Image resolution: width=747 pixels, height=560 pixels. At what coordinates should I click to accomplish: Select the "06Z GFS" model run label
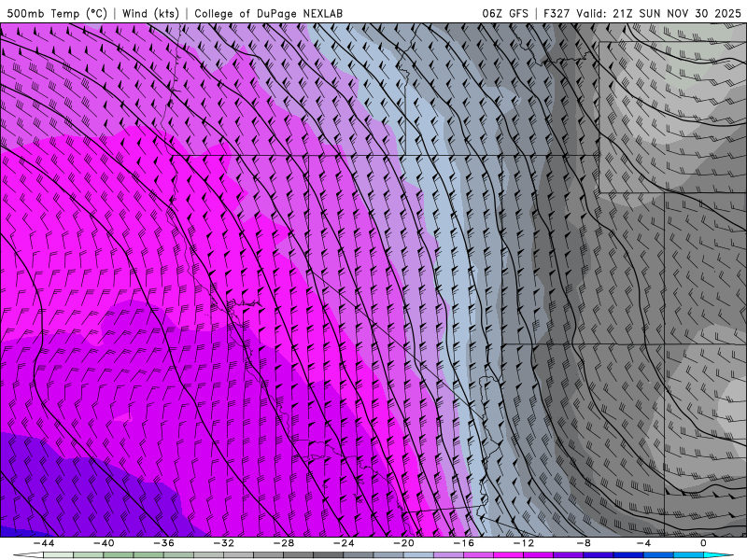[505, 14]
